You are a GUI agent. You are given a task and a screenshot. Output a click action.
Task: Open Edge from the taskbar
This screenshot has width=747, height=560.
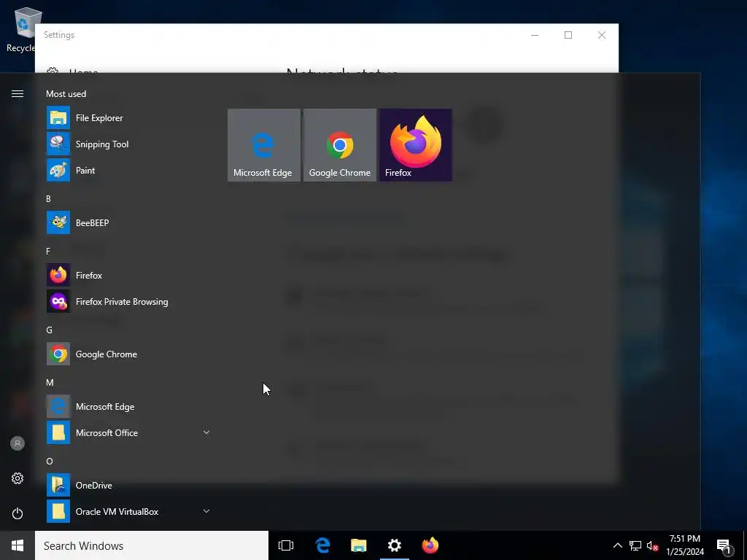coord(322,545)
